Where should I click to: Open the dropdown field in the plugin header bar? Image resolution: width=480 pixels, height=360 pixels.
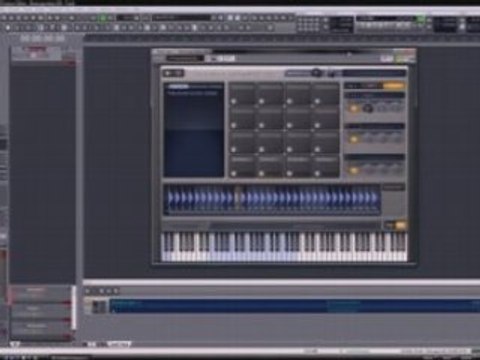click(x=298, y=73)
